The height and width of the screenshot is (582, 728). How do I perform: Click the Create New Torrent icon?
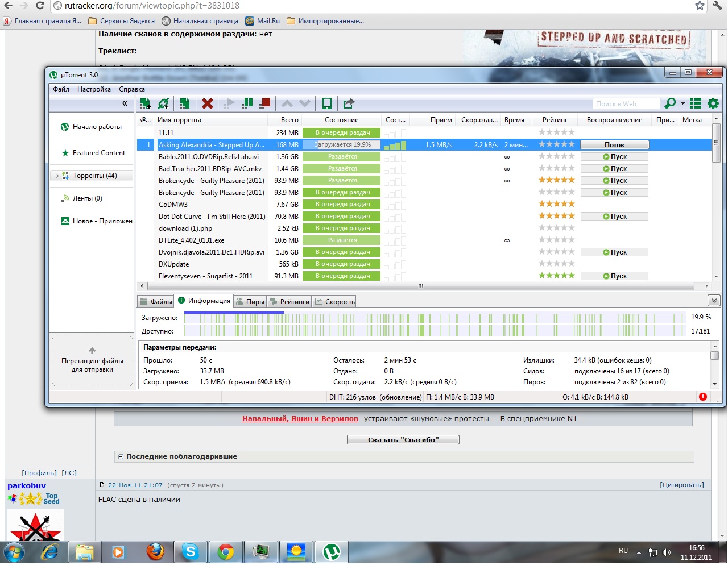[x=184, y=103]
